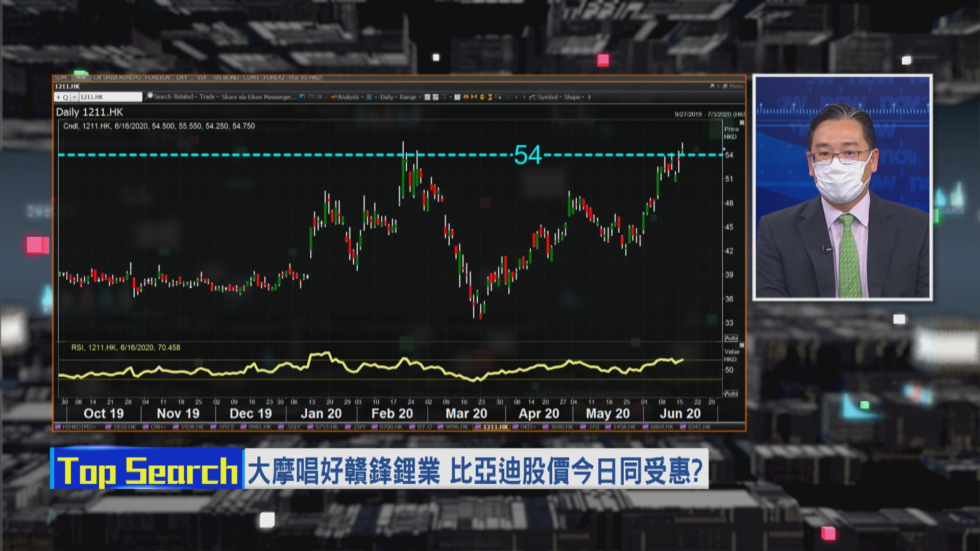Toggle Auto scale on RSI axis
980x551 pixels.
click(731, 393)
